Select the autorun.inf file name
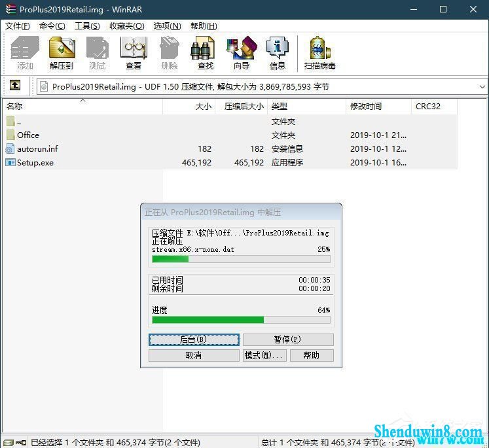Viewport: 489px width, 448px height. pos(37,148)
